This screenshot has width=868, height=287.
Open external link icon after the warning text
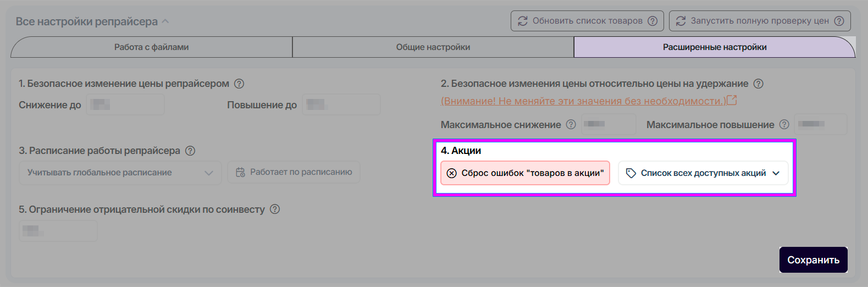pos(732,101)
